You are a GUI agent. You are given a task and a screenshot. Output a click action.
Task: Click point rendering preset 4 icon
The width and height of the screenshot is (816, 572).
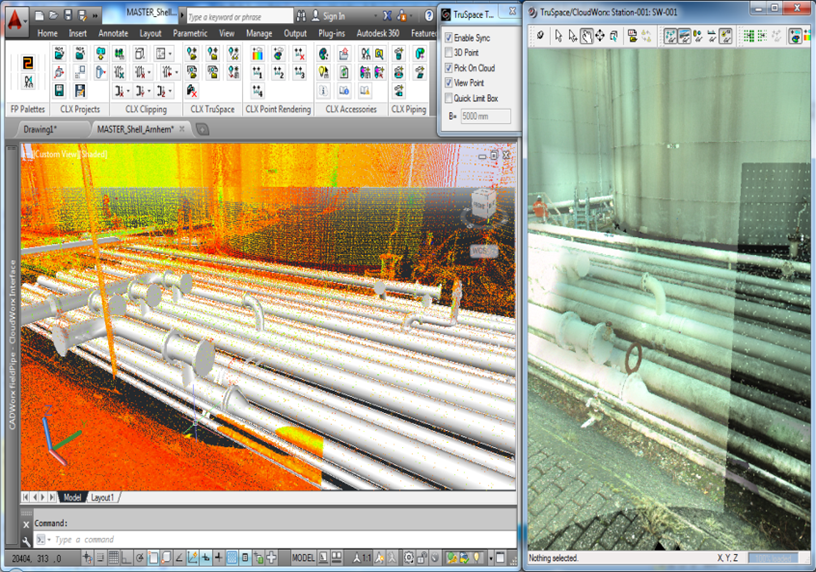click(x=258, y=91)
